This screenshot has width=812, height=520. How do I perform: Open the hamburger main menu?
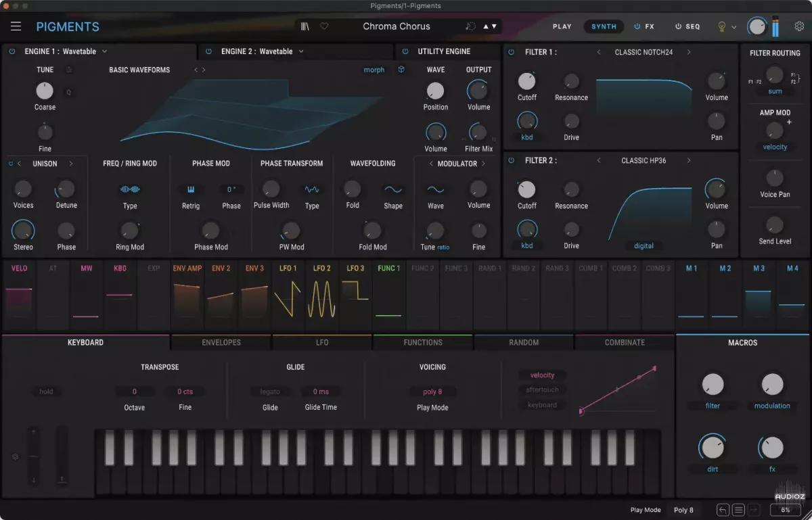pos(16,26)
